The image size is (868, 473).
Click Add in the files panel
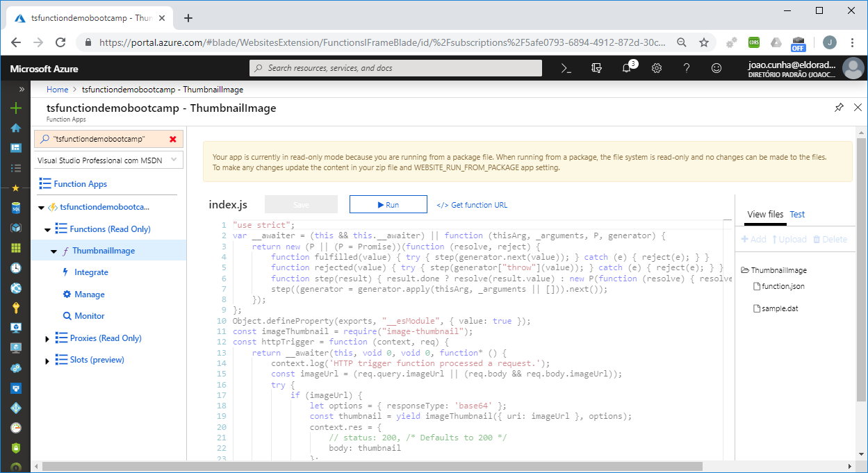point(754,239)
